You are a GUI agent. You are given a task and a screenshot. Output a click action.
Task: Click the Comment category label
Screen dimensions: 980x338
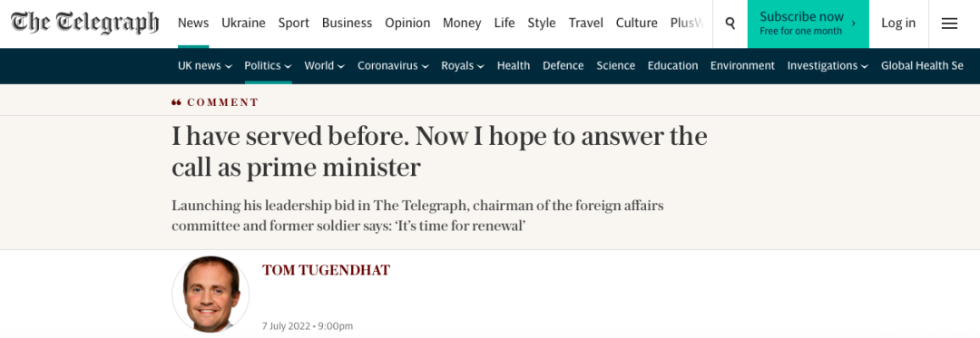click(222, 102)
